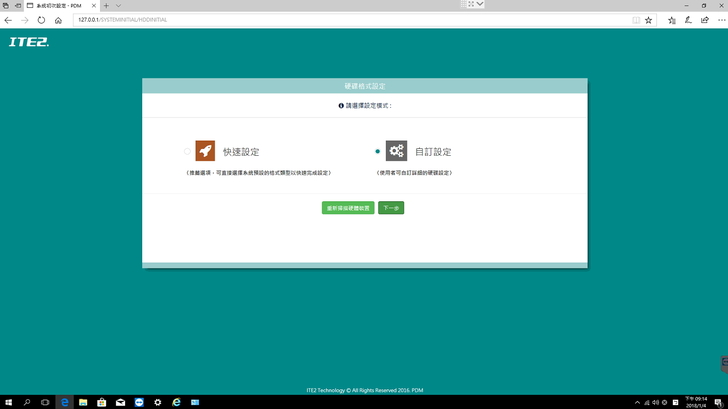728x409 pixels.
Task: Select the 自訂設定 radio button
Action: pyautogui.click(x=377, y=152)
